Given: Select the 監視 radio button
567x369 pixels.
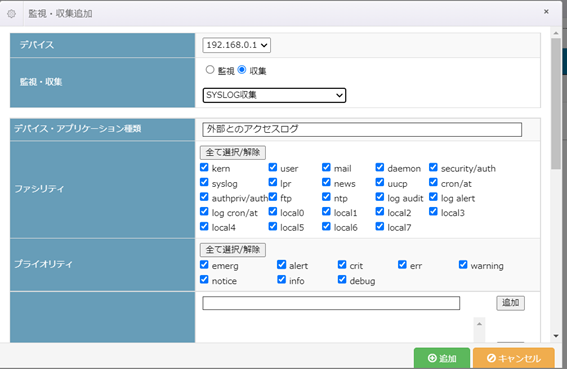Looking at the screenshot, I should point(210,69).
